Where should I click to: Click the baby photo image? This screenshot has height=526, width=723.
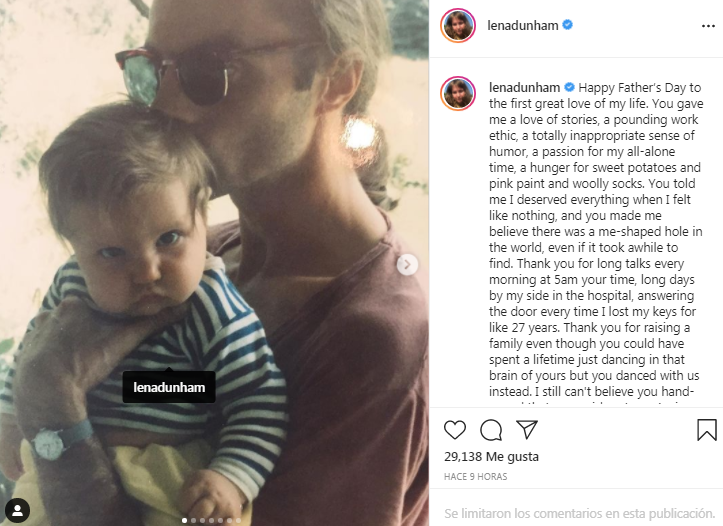(214, 263)
